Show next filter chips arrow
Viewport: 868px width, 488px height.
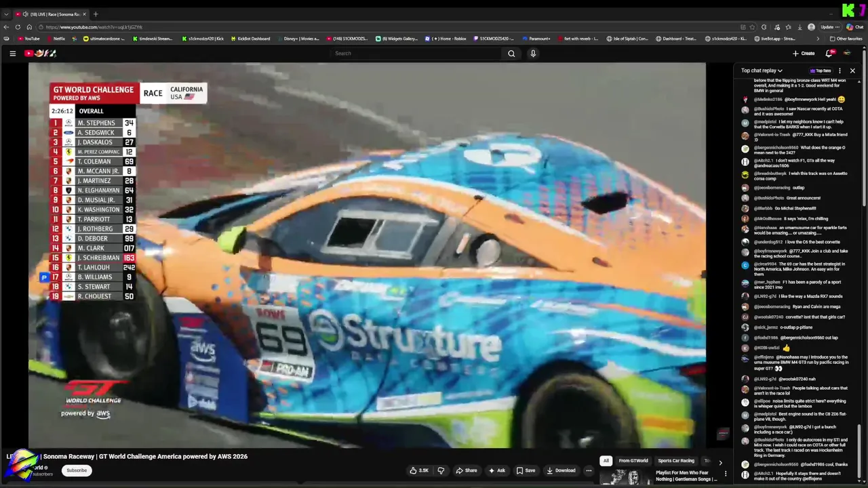click(x=720, y=462)
